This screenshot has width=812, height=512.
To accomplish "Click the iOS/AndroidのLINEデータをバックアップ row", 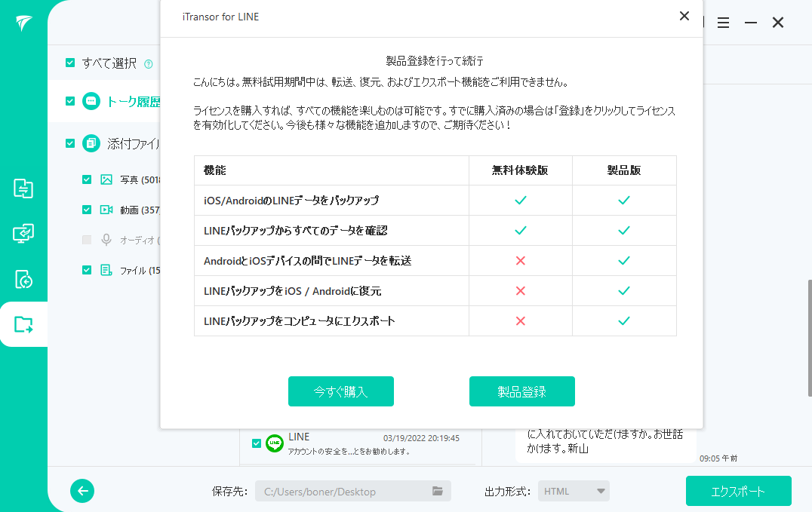I will pyautogui.click(x=435, y=201).
